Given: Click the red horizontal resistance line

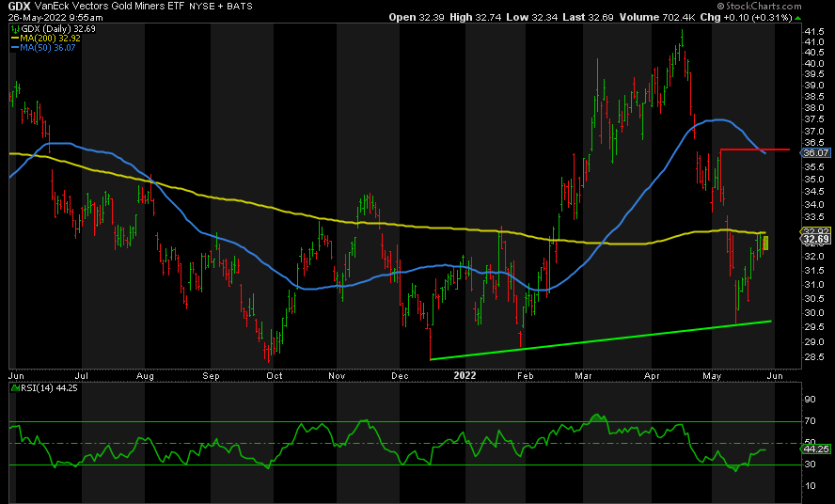Looking at the screenshot, I should point(754,150).
